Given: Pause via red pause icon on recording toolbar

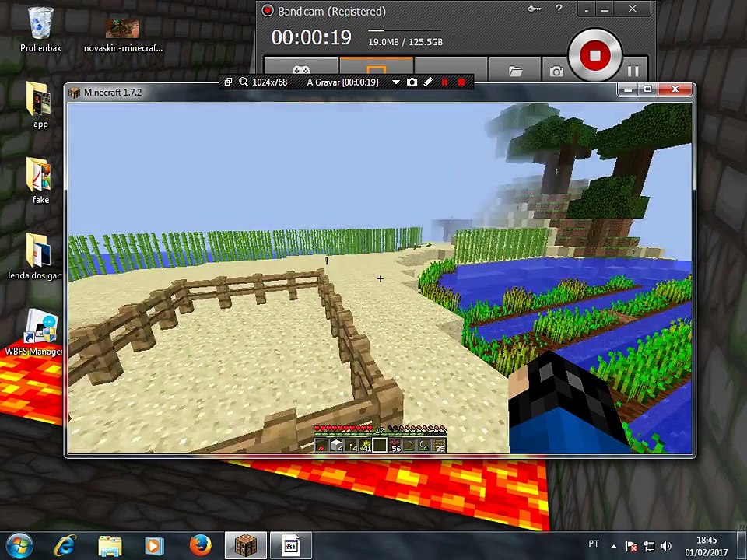Looking at the screenshot, I should [444, 82].
